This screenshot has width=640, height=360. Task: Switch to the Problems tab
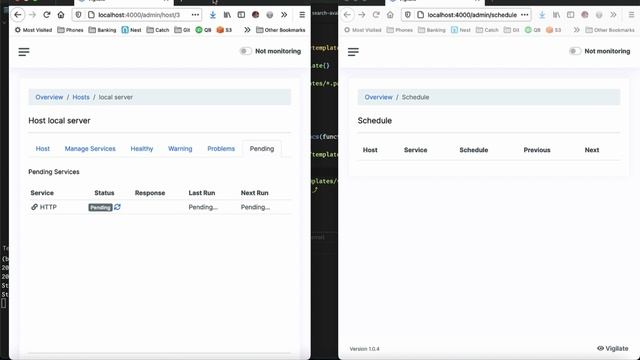tap(221, 149)
